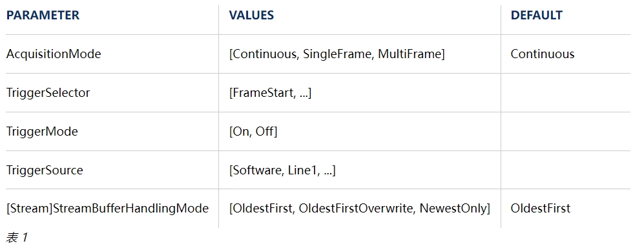Click the OldestFirstOverwrite values cell
Screen dimensions: 644x248
[359, 208]
